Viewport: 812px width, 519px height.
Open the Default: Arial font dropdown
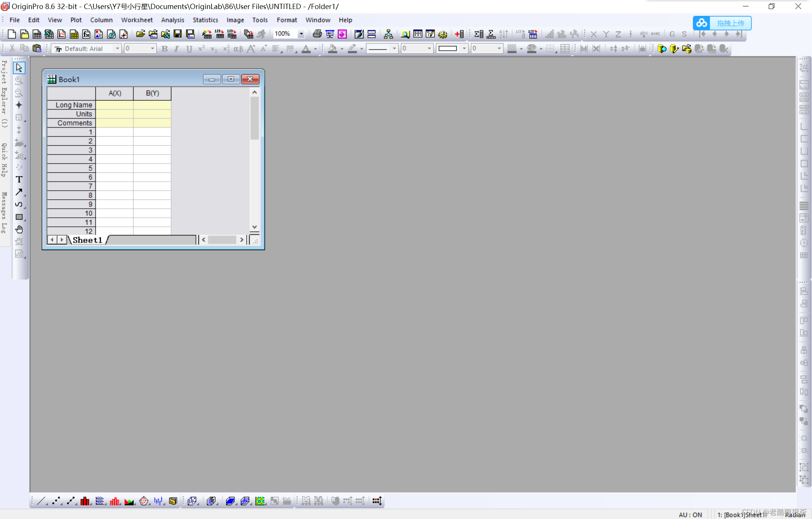(x=117, y=49)
